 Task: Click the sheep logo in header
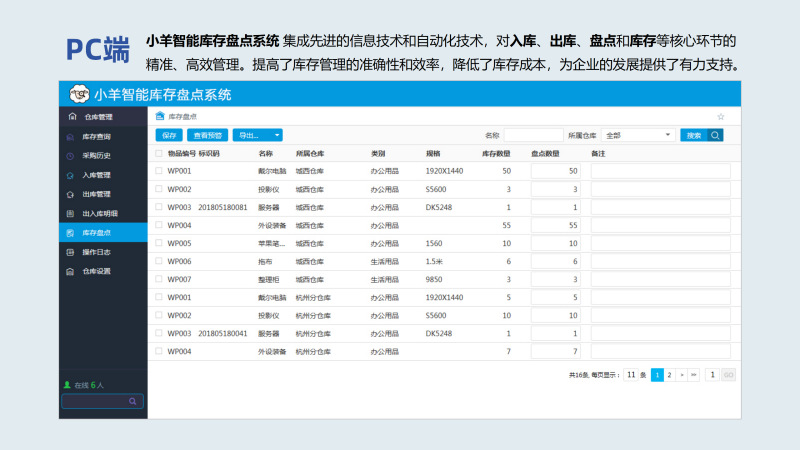pos(79,94)
